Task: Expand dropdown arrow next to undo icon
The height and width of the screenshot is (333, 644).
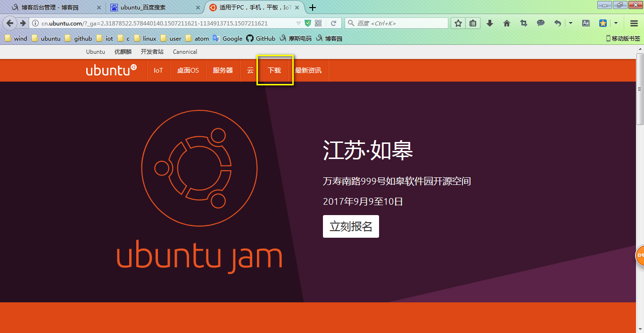Action: click(570, 23)
